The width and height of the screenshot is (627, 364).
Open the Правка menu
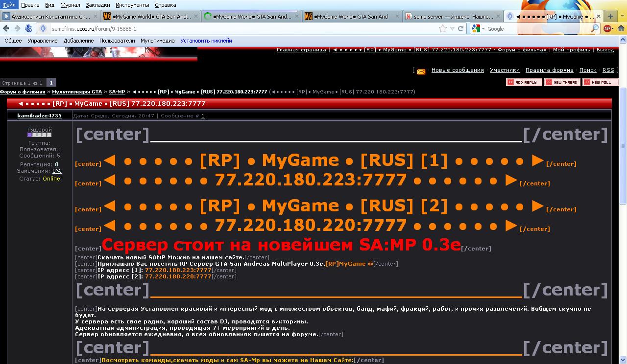pyautogui.click(x=30, y=5)
